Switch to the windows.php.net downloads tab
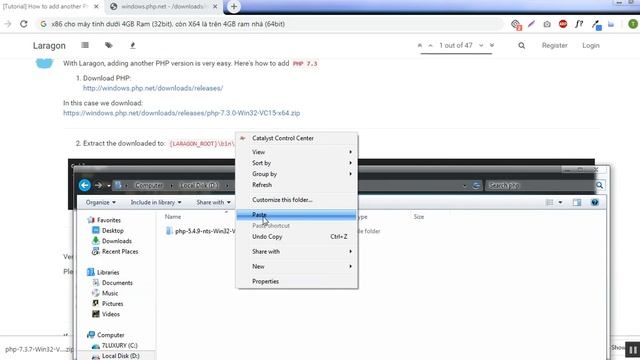 (x=163, y=7)
